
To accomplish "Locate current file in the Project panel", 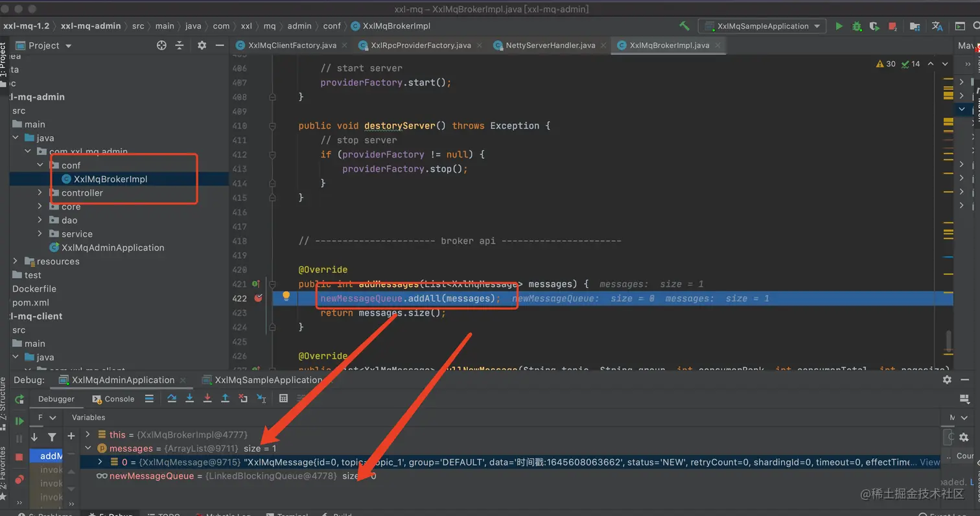I will (x=161, y=45).
